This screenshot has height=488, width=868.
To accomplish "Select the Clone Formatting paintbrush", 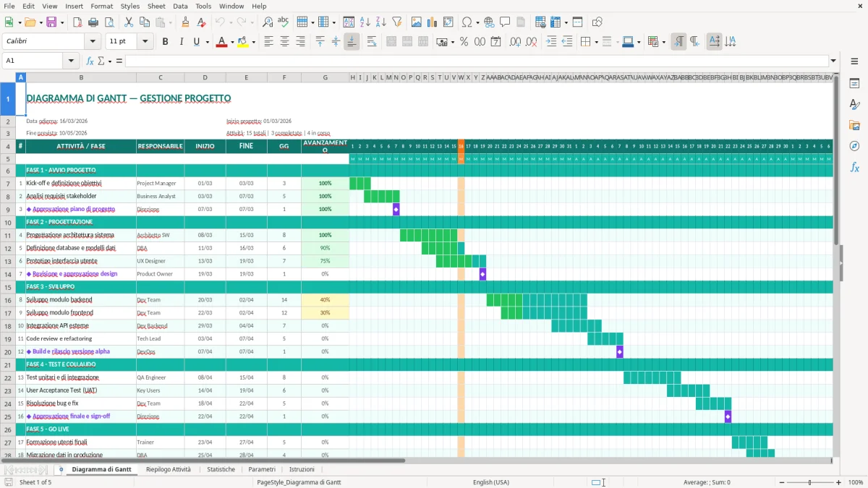I will (185, 22).
